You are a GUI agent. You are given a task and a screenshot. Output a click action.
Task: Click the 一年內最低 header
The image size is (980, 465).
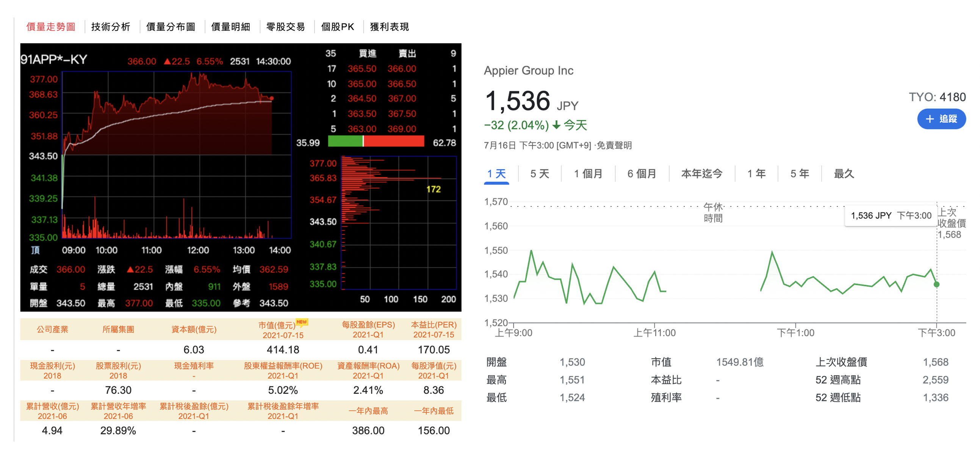[434, 411]
